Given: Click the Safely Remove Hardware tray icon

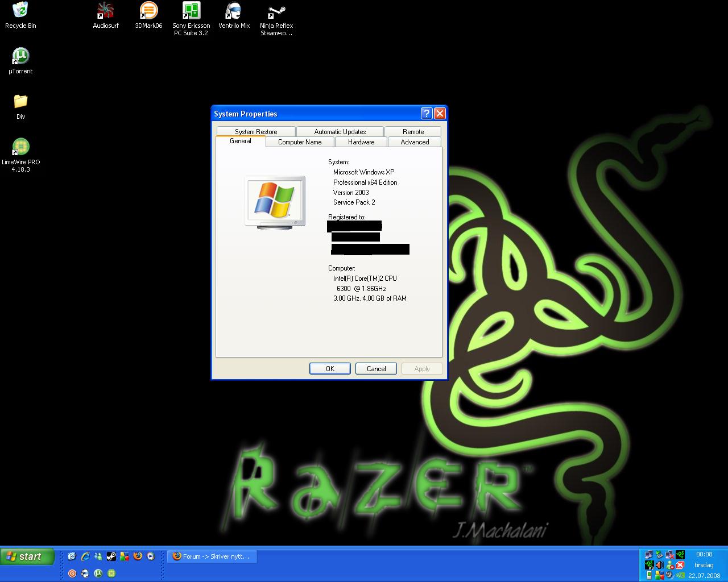Looking at the screenshot, I should (x=659, y=555).
